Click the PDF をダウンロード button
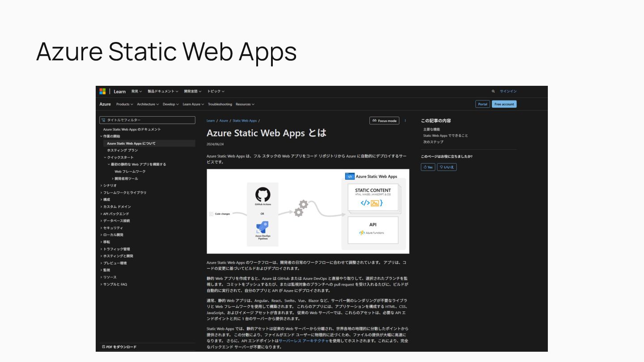This screenshot has width=644, height=362. [x=119, y=347]
